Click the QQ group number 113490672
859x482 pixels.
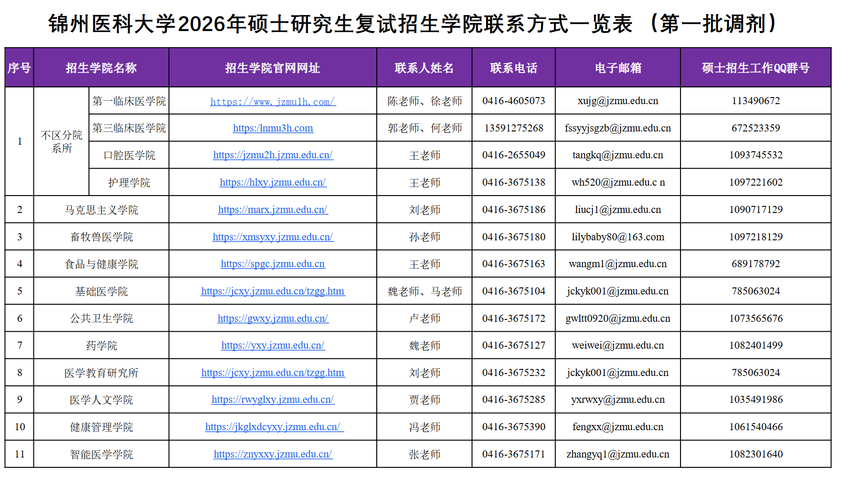756,101
